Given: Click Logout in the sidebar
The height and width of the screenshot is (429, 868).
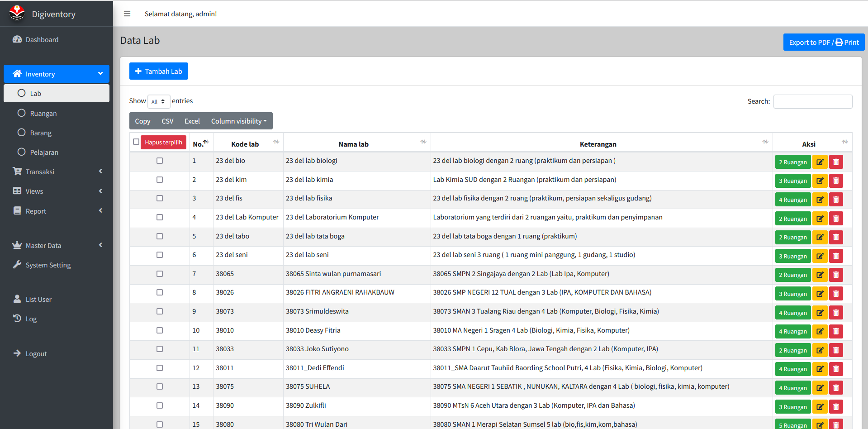Looking at the screenshot, I should click(x=36, y=354).
